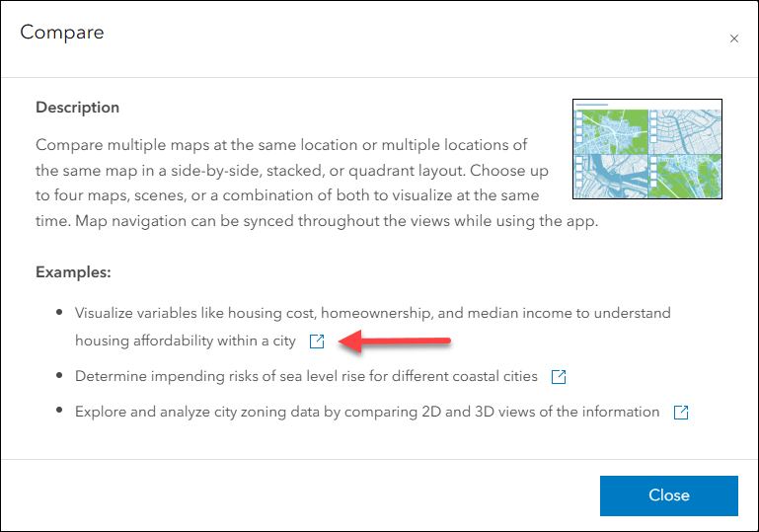Viewport: 759px width, 532px height.
Task: Click the top-left green map in the preview
Action: [613, 129]
